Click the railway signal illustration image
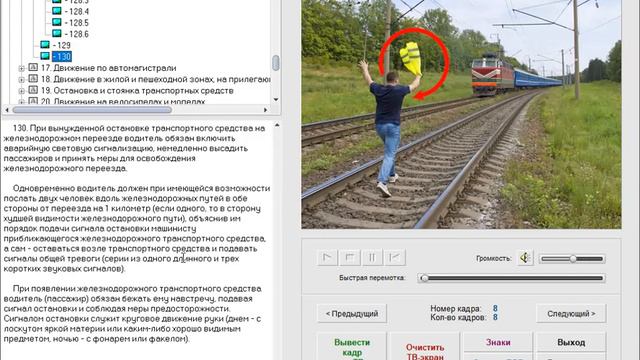 pyautogui.click(x=461, y=114)
